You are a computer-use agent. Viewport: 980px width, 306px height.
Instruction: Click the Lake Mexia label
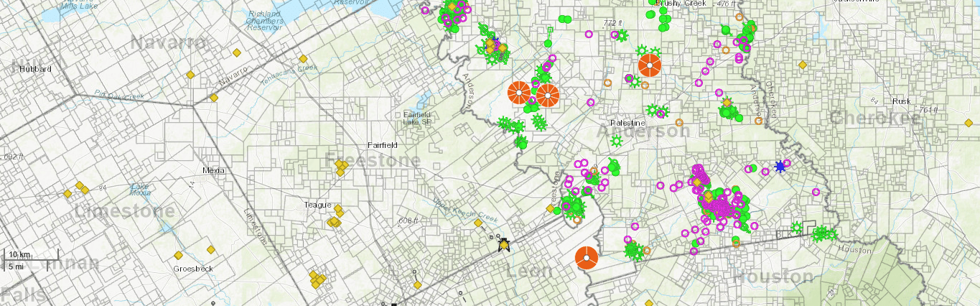point(140,190)
